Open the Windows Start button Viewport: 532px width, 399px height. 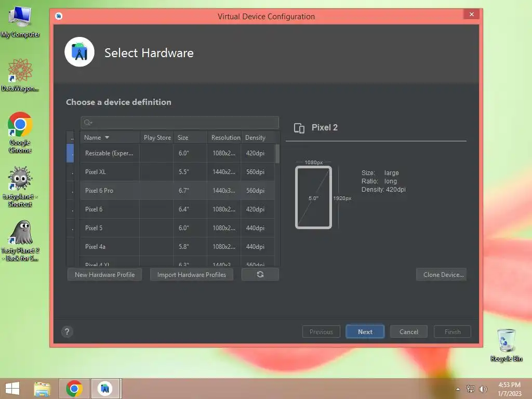[x=12, y=389]
